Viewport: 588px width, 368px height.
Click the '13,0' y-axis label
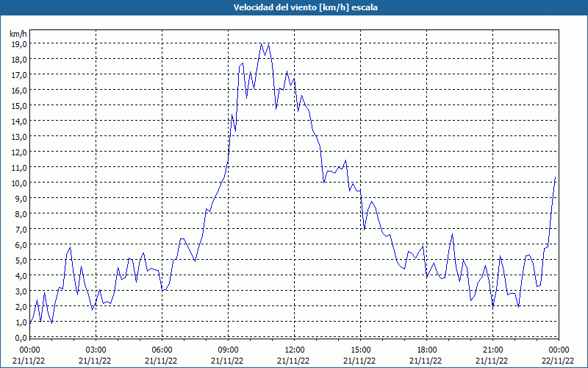pyautogui.click(x=19, y=137)
